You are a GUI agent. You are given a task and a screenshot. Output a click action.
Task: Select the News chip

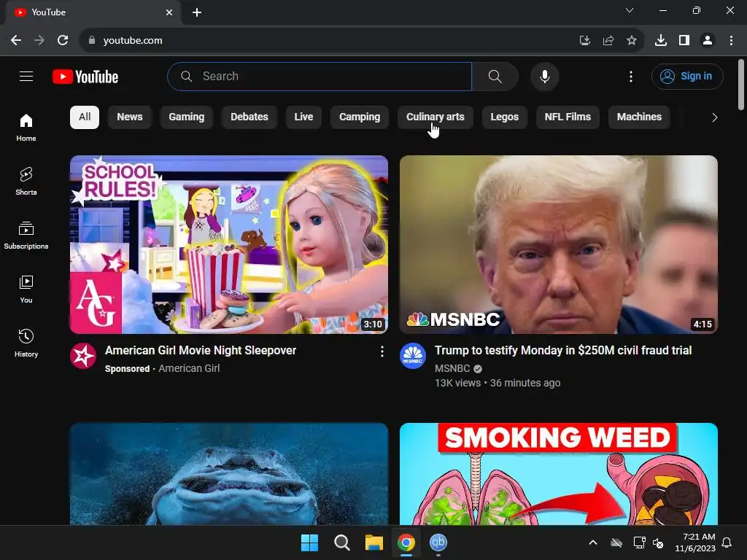[x=130, y=117]
